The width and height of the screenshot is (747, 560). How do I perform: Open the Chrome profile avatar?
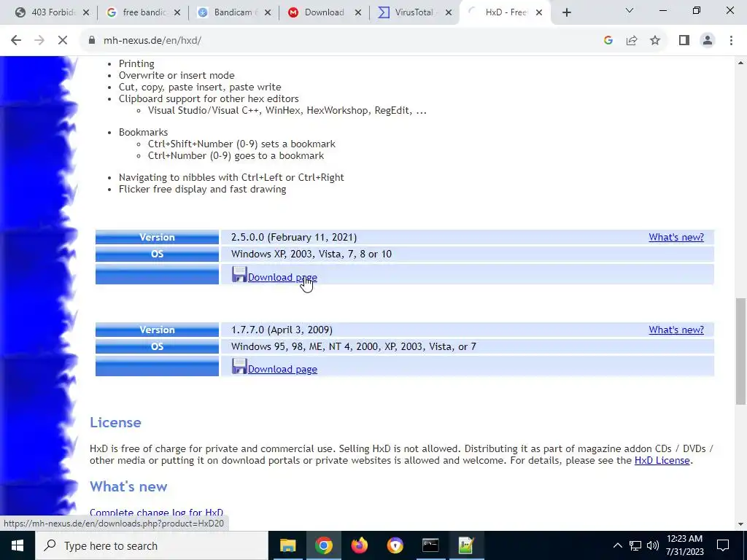[x=708, y=41]
